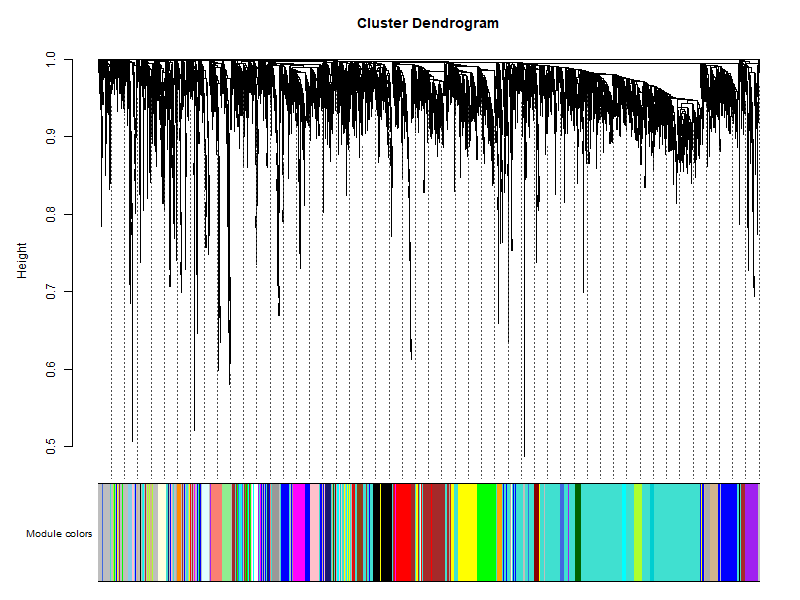Select the 0.7 tick on Height axis

pos(51,292)
